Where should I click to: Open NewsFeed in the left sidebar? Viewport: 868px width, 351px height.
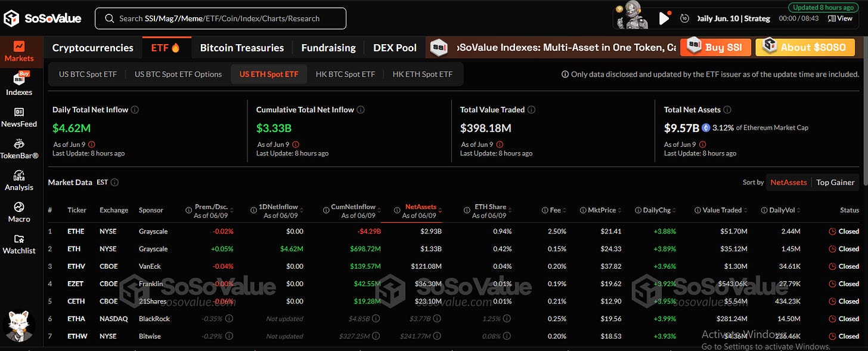pos(19,118)
